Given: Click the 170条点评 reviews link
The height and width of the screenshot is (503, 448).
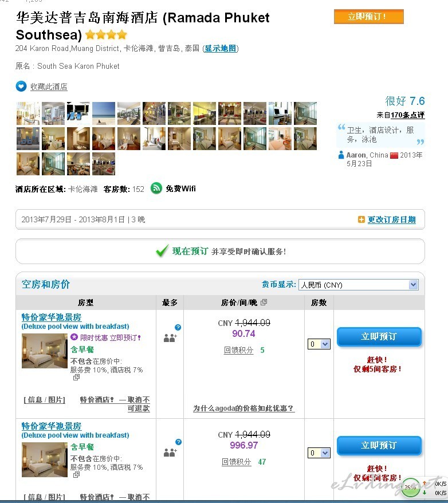Looking at the screenshot, I should pyautogui.click(x=407, y=115).
